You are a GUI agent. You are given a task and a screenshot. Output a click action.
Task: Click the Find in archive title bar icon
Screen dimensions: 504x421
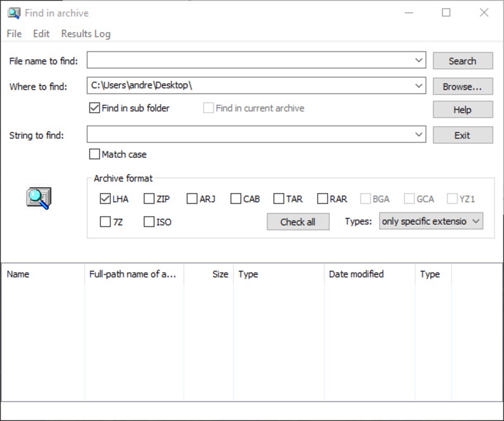14,13
